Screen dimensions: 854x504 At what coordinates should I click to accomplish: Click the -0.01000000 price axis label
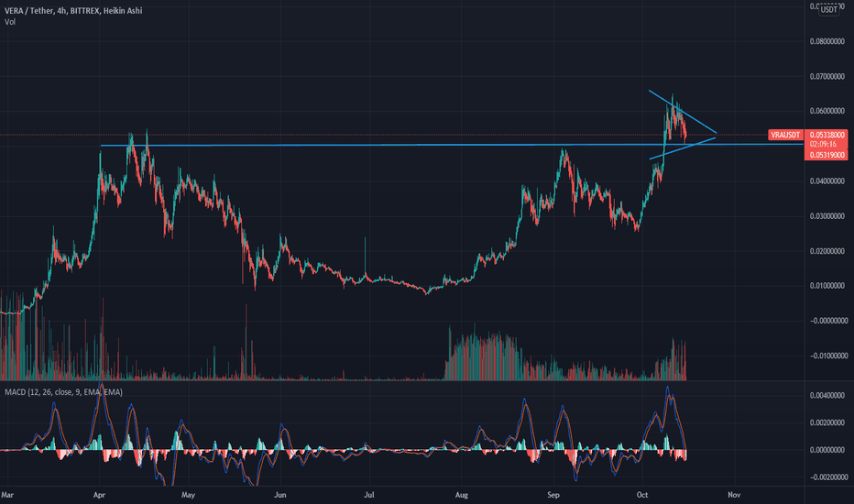coord(828,356)
